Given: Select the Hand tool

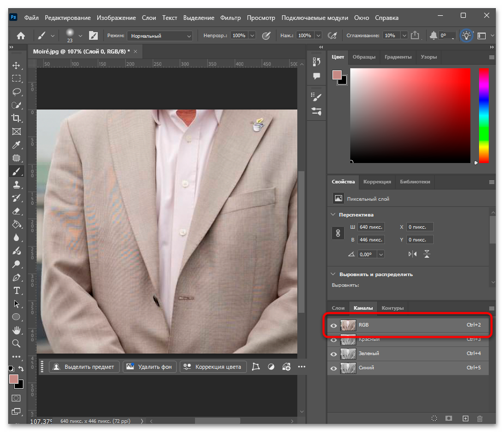Looking at the screenshot, I should pos(16,330).
